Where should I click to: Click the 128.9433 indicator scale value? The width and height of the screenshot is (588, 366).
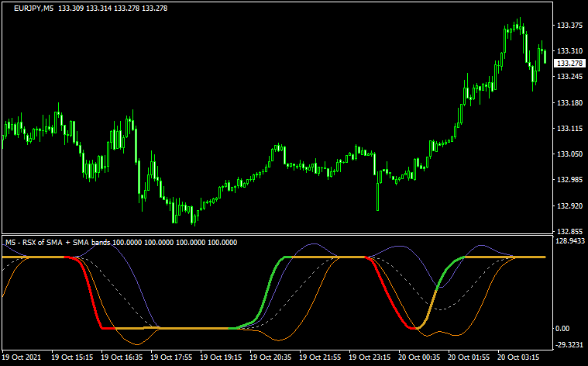point(569,240)
